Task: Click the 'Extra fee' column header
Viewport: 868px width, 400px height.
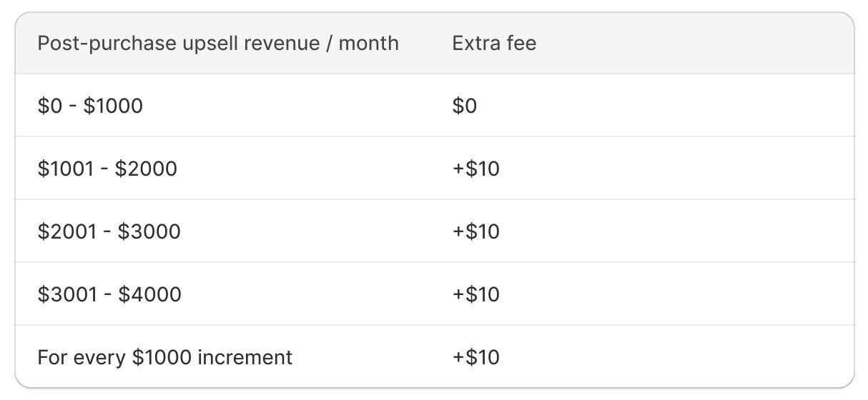Action: pyautogui.click(x=493, y=43)
